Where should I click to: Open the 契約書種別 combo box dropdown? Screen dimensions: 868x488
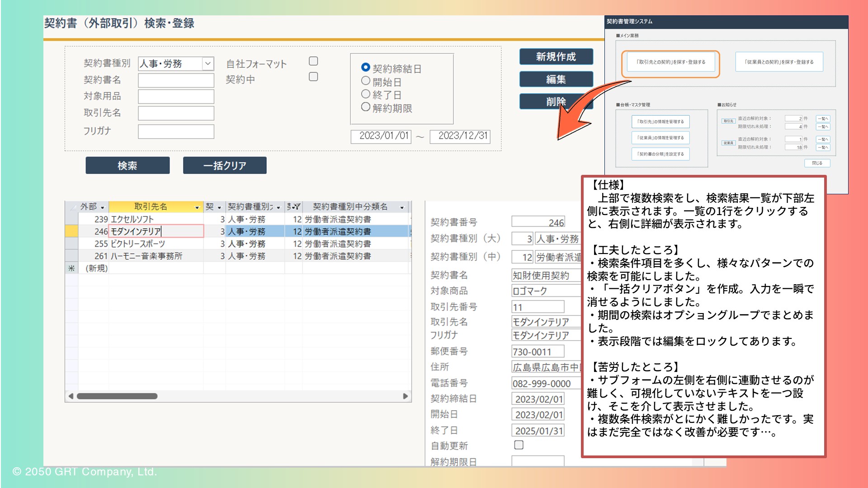tap(208, 64)
